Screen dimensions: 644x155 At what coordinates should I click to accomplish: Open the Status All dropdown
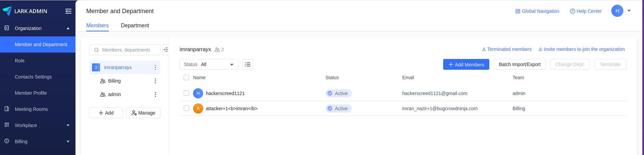[209, 64]
